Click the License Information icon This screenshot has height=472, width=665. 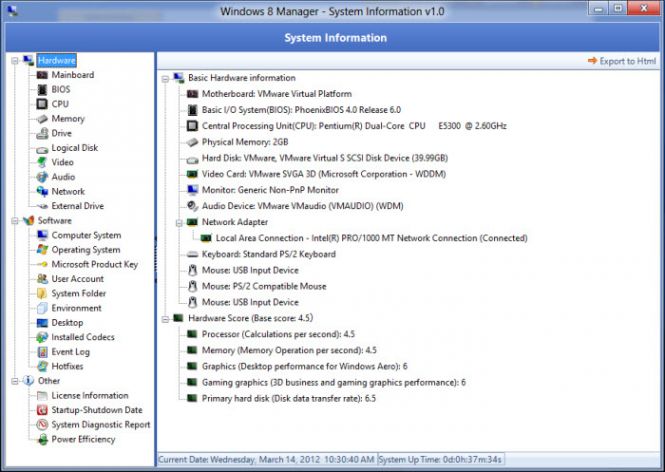(x=42, y=396)
